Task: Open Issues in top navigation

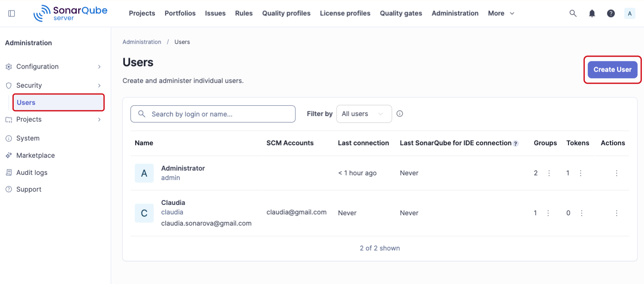Action: [x=216, y=13]
